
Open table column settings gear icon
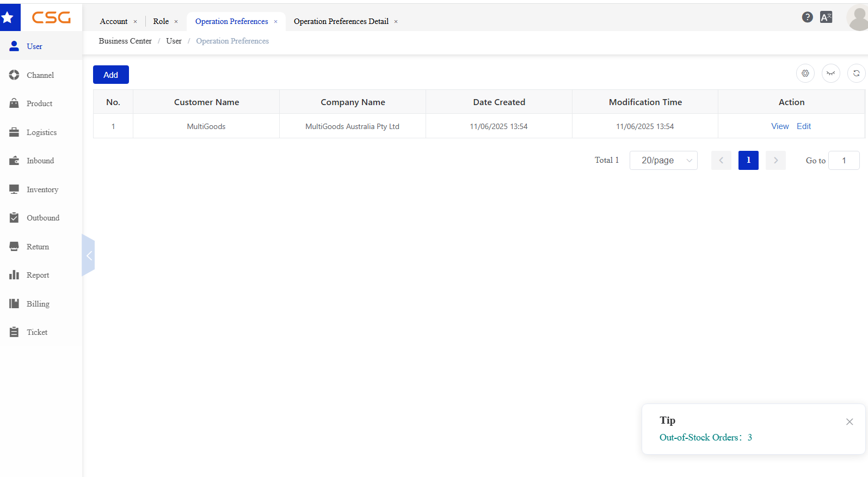[x=805, y=73]
